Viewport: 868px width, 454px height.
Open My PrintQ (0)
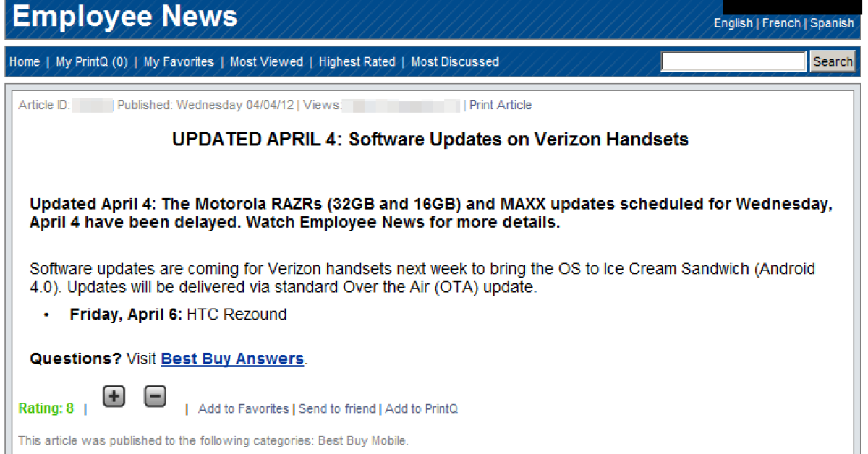coord(92,62)
